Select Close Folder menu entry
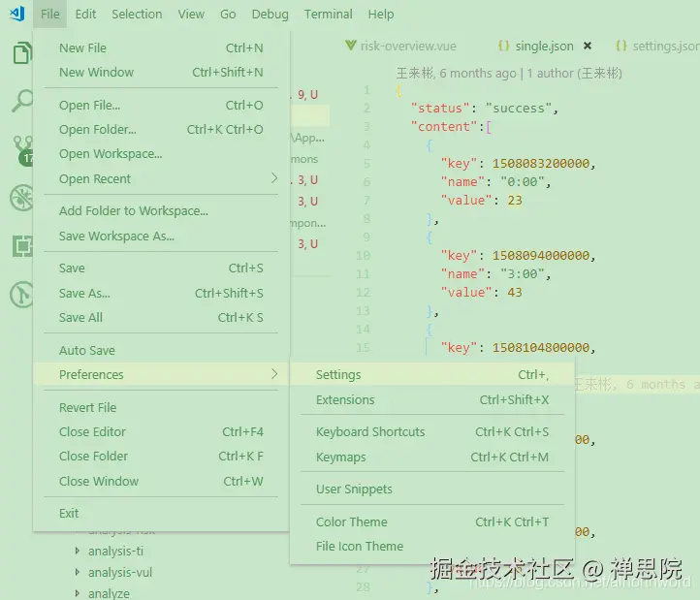Screen dimensions: 700x600 [161, 457]
